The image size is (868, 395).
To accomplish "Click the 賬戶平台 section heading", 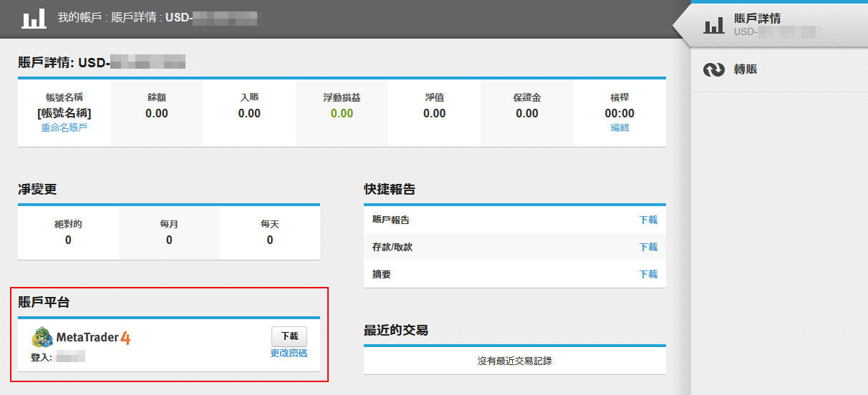I will [44, 303].
